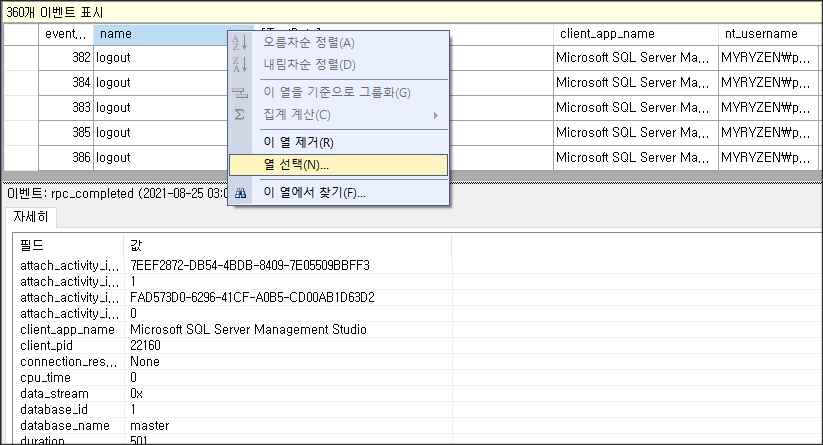Click the value Microsoft SQL Server Management Studio

pyautogui.click(x=248, y=330)
